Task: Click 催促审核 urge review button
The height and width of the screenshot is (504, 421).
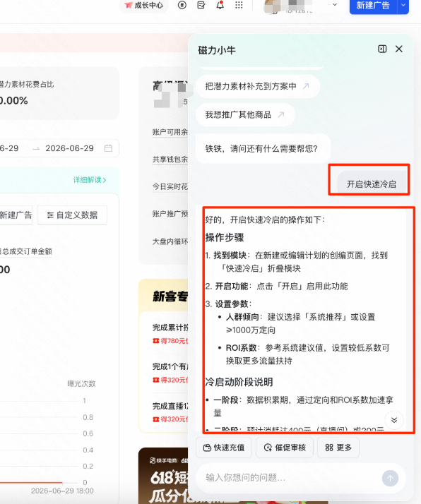Action: (x=285, y=448)
